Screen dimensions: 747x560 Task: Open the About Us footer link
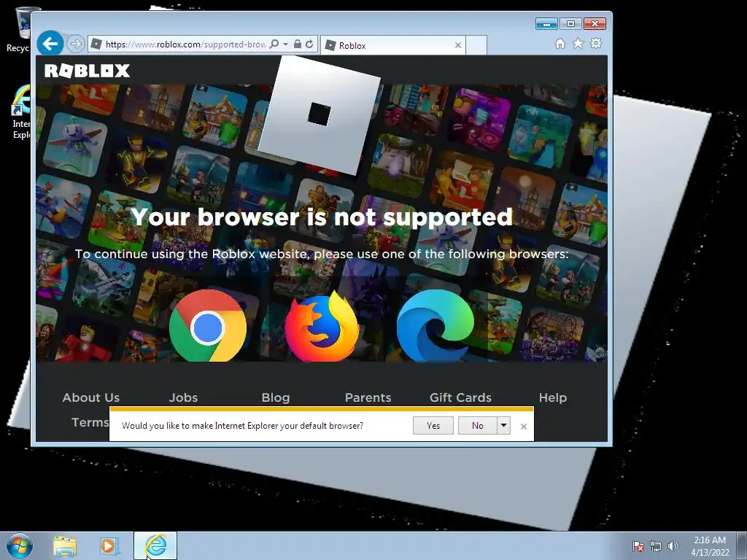pos(91,397)
